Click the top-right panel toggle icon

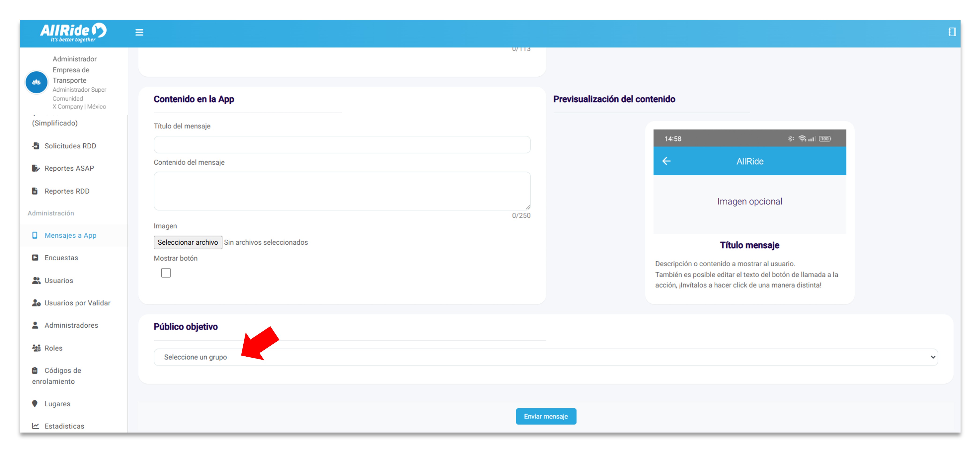952,32
